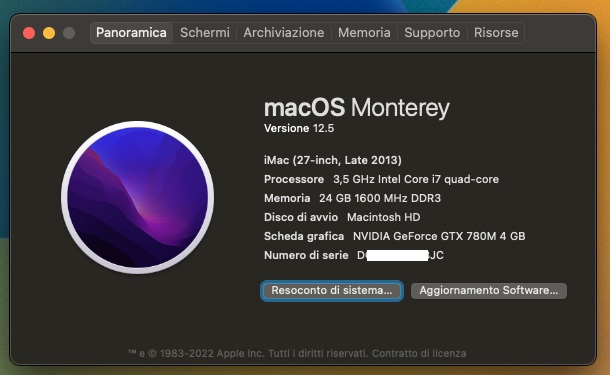The height and width of the screenshot is (375, 610).
Task: Select the iMac (27-inch, Late 2013) line
Action: pyautogui.click(x=333, y=160)
